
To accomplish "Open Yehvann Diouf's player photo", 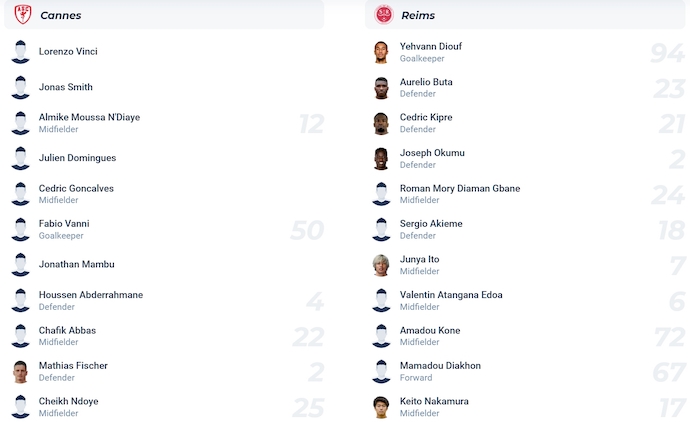I will click(x=381, y=52).
